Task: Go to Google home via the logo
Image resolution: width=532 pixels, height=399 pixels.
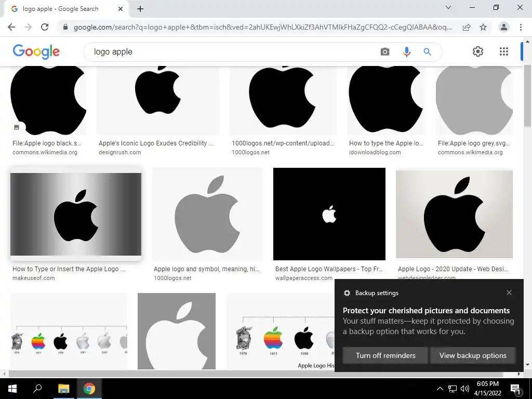Action: (36, 51)
